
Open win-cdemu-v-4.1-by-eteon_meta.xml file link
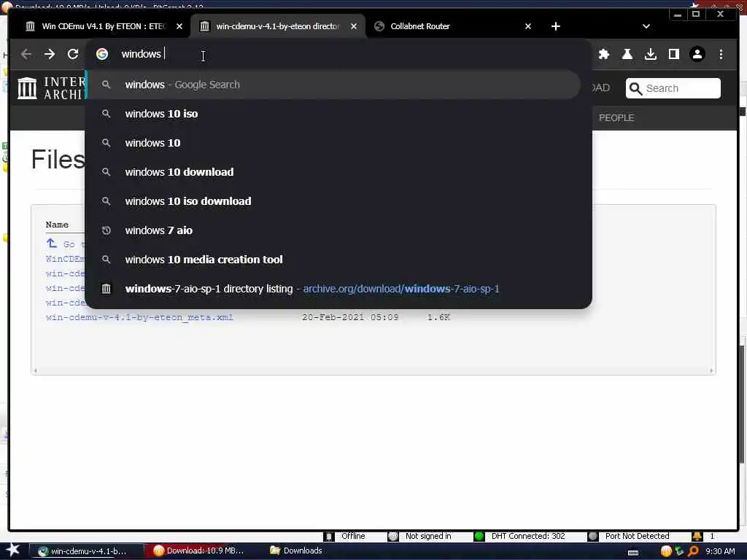tap(139, 317)
